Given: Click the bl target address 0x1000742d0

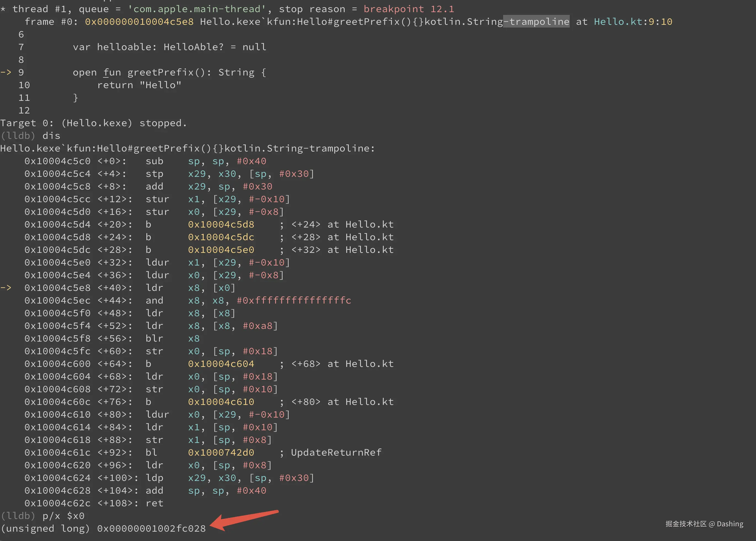Looking at the screenshot, I should (x=221, y=452).
